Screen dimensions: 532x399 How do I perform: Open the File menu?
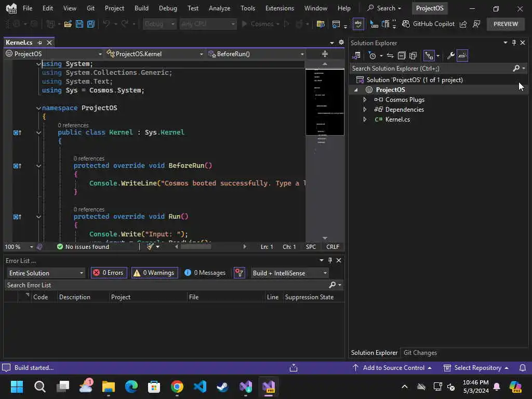click(x=28, y=8)
